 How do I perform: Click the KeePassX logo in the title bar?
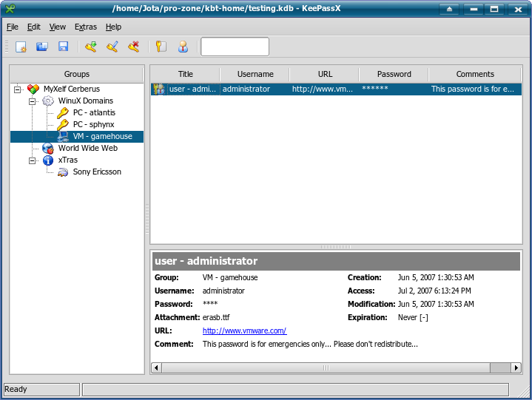point(10,8)
